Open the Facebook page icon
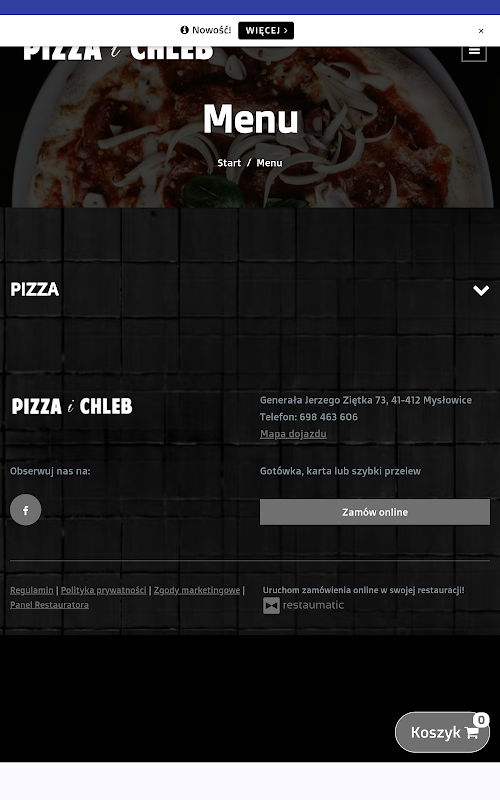Image resolution: width=500 pixels, height=800 pixels. (x=26, y=510)
